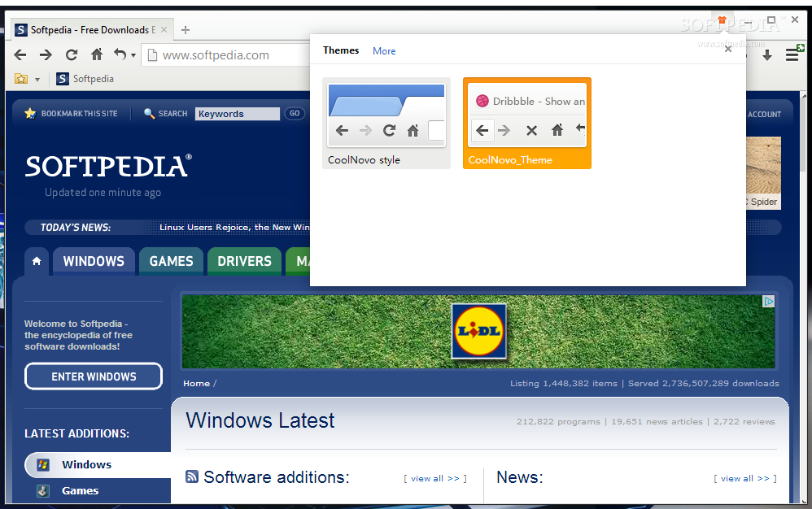The width and height of the screenshot is (812, 509).
Task: Click the SOFTPEDIA logo
Action: (108, 167)
